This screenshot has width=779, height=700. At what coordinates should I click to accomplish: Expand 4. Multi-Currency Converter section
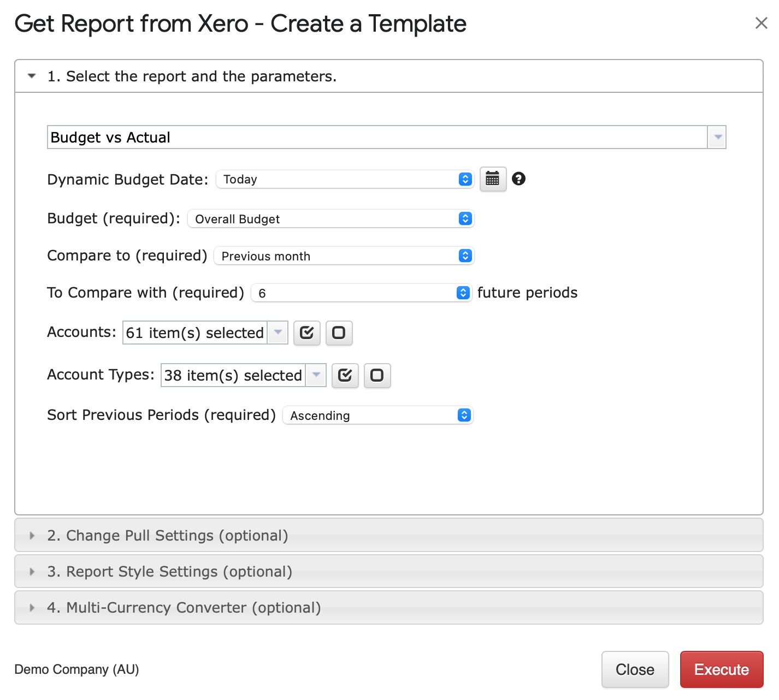click(x=388, y=607)
